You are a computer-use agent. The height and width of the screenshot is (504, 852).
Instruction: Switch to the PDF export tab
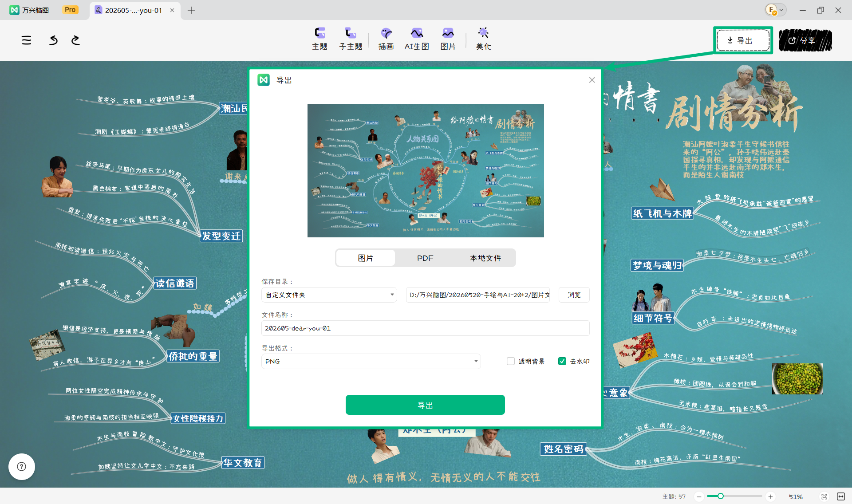point(425,258)
